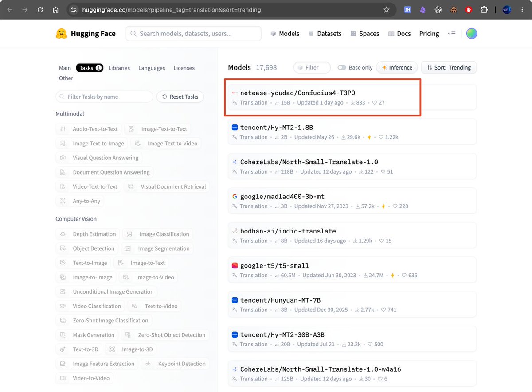The height and width of the screenshot is (392, 532).
Task: Select the Object Detection task filter
Action: [88, 248]
